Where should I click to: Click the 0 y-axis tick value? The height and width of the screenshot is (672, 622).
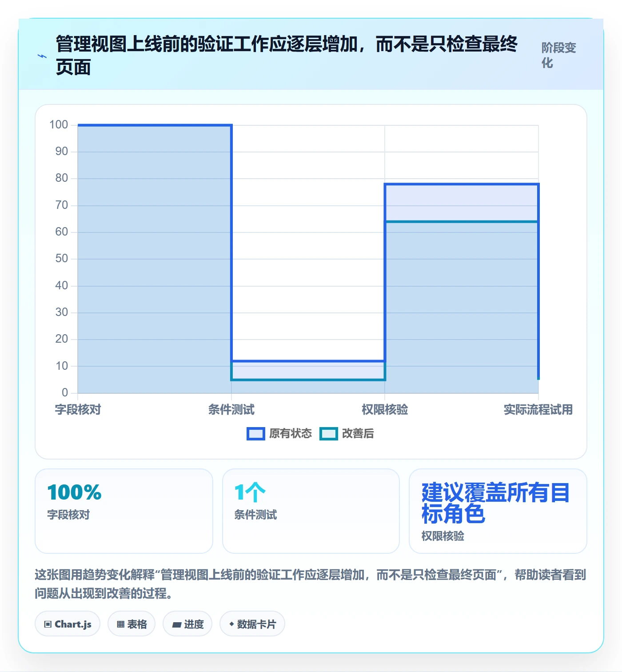65,392
